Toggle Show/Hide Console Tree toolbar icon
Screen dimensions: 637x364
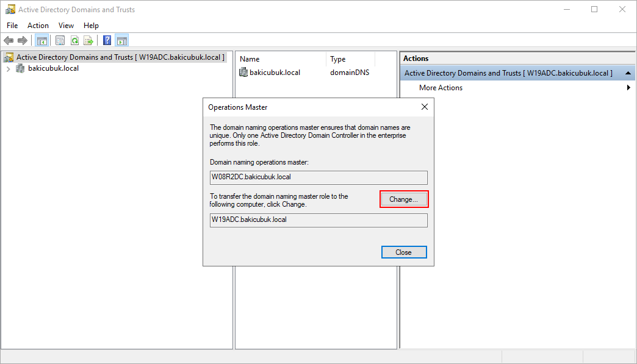tap(42, 41)
